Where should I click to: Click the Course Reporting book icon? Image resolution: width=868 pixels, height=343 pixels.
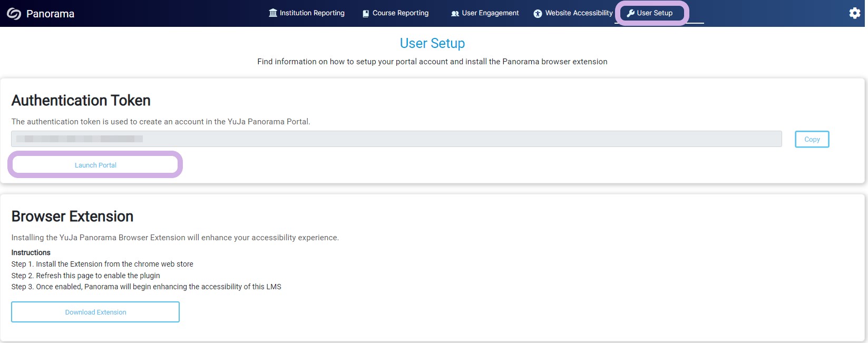tap(366, 13)
